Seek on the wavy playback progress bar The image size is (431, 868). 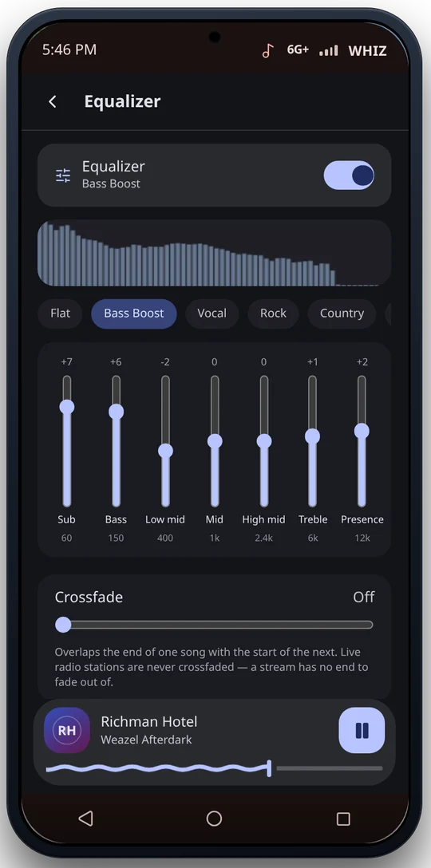click(x=214, y=768)
